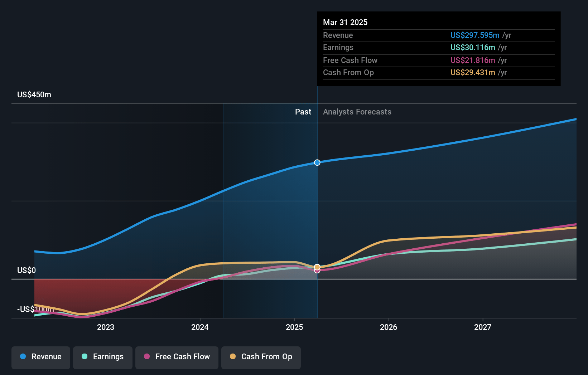
Task: Click the US$450m y-axis label
Action: 34,95
